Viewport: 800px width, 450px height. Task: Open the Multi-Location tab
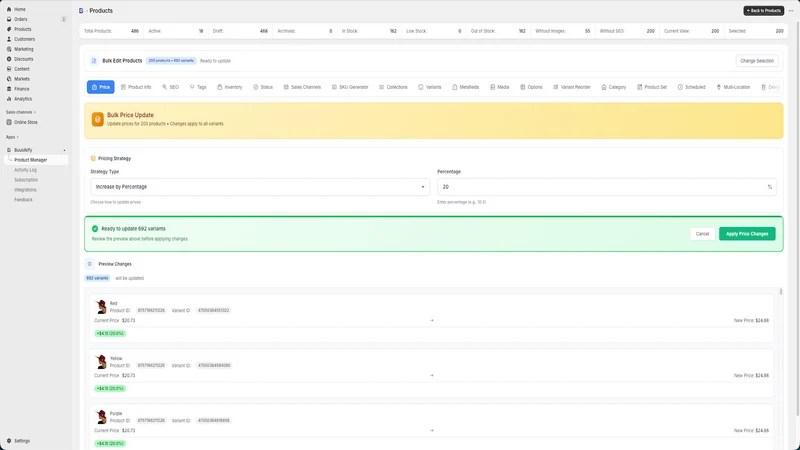tap(733, 87)
